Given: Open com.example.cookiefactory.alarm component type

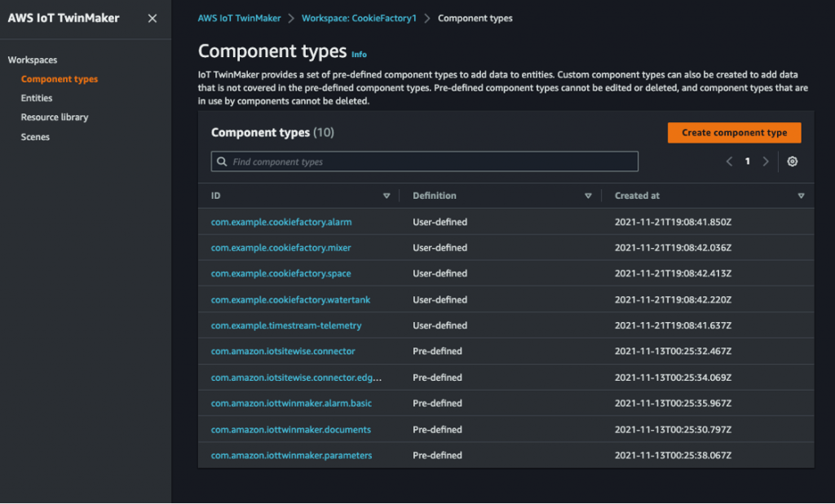Looking at the screenshot, I should (x=281, y=222).
